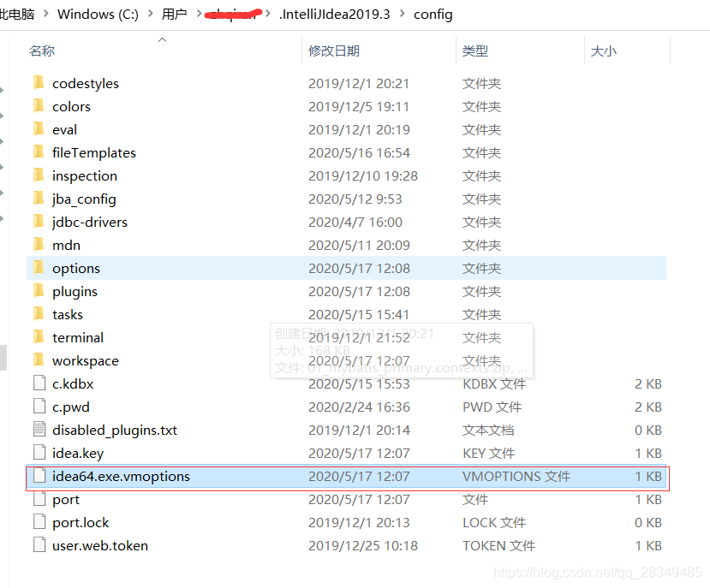Select the disabled_plugins.txt file name
Screen dimensions: 710x588
[x=115, y=430]
